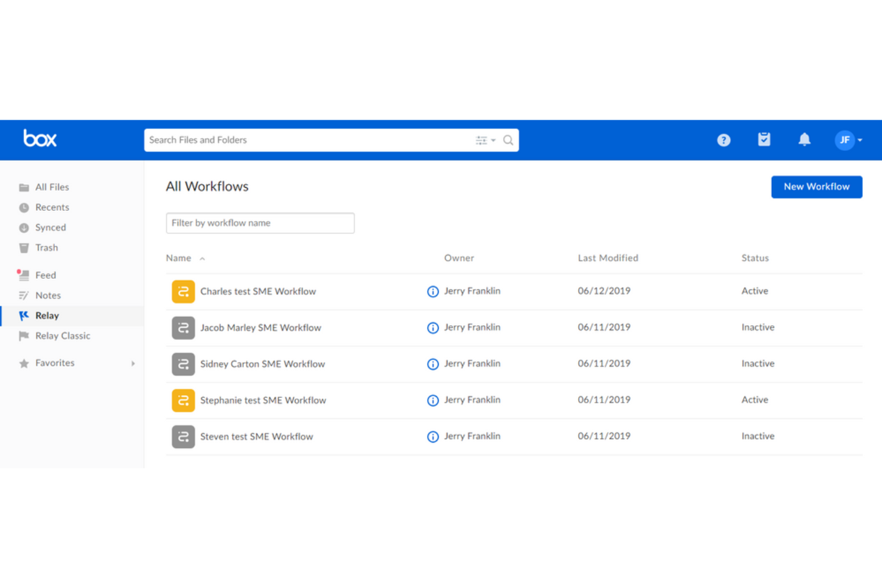The width and height of the screenshot is (882, 588).
Task: Click Inactive status of Jacob Marley workflow
Action: point(757,327)
